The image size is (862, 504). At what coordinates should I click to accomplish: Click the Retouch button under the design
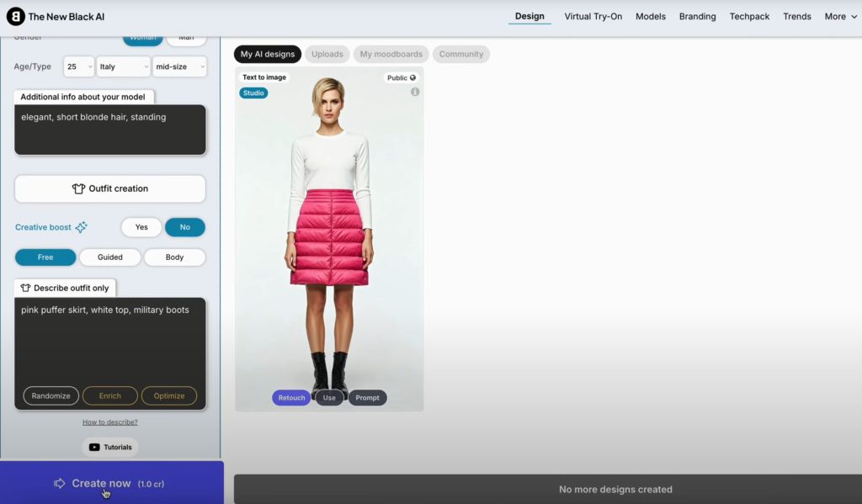coord(291,398)
